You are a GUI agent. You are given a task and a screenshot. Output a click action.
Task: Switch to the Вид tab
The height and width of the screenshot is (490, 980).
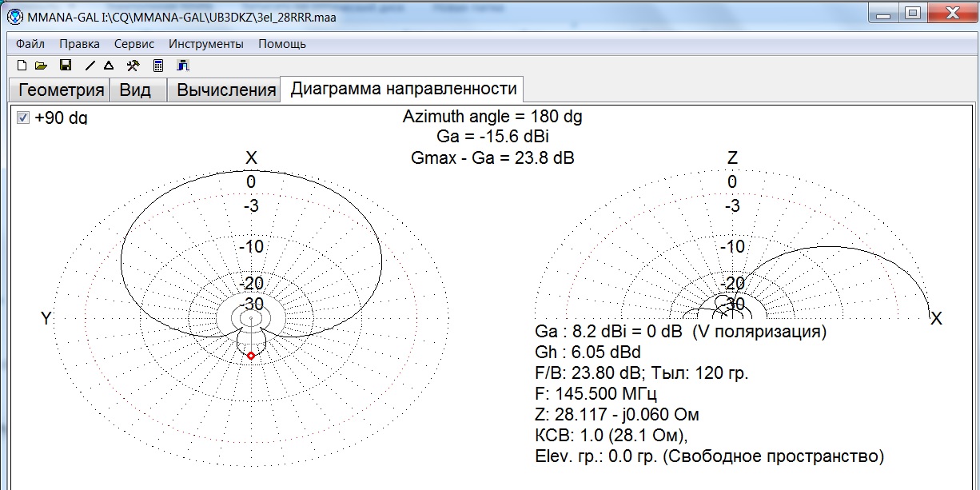(x=135, y=90)
